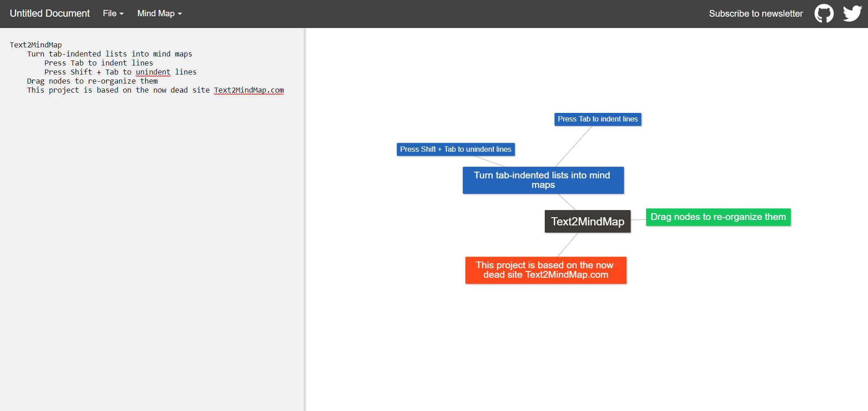The width and height of the screenshot is (868, 411).
Task: Expand the File dropdown menu
Action: coord(113,14)
